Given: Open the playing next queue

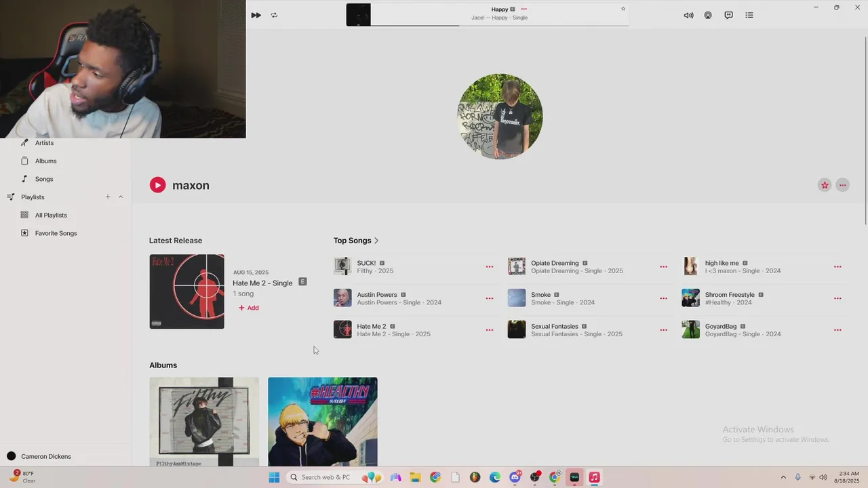Looking at the screenshot, I should pos(749,15).
